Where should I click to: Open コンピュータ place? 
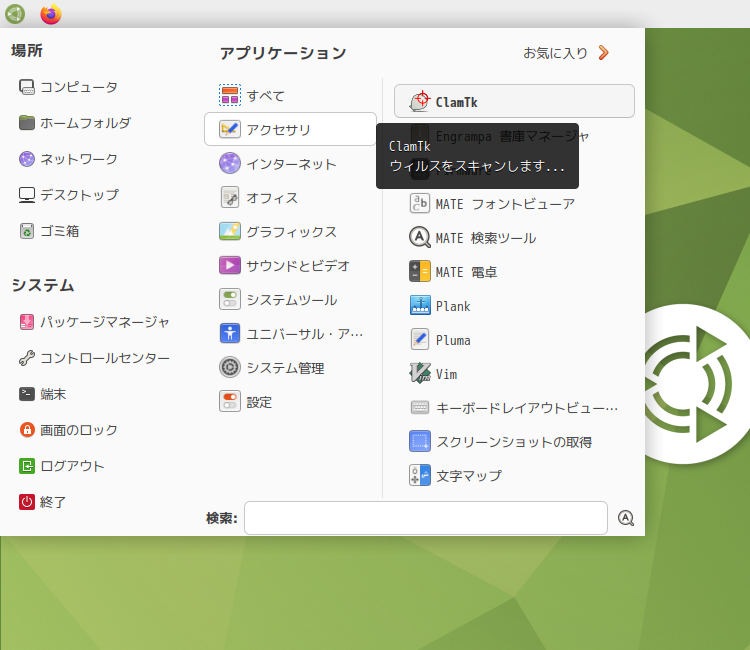pyautogui.click(x=68, y=87)
